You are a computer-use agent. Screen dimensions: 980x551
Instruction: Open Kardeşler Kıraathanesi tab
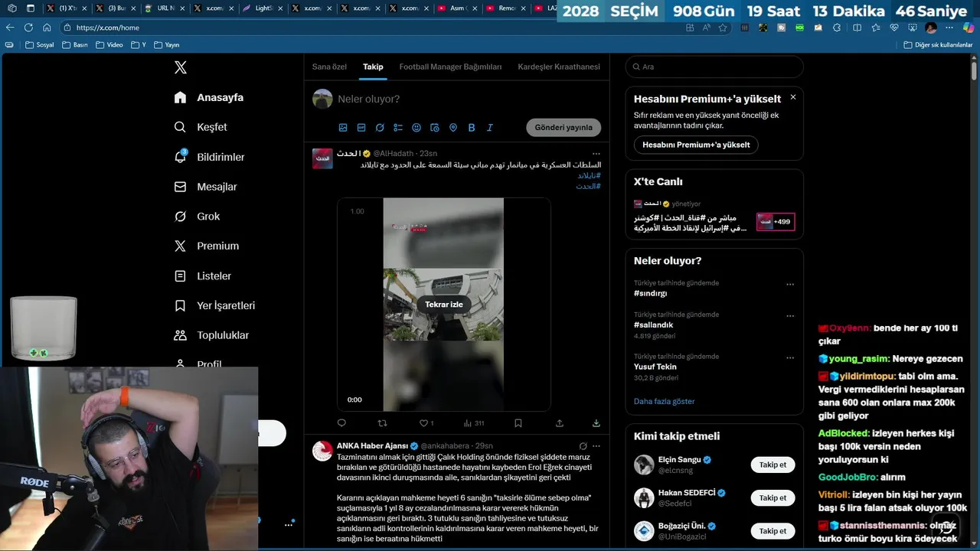click(x=559, y=67)
